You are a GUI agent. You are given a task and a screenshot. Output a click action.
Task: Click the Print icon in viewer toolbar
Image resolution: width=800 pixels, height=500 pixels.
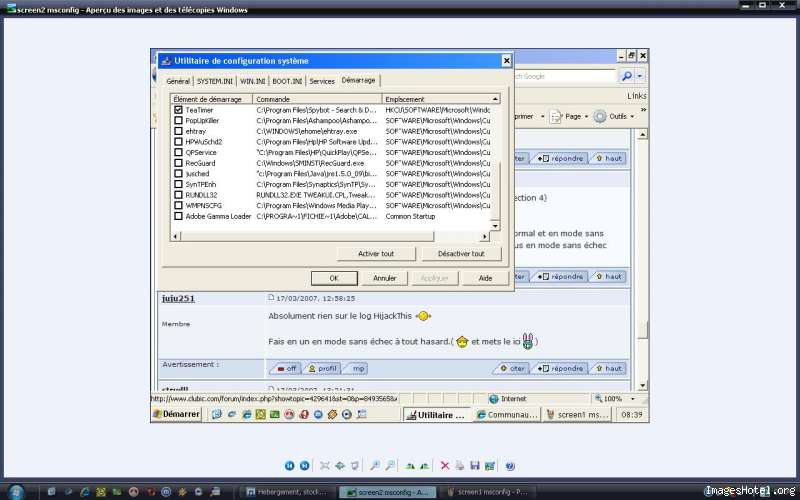click(x=460, y=465)
